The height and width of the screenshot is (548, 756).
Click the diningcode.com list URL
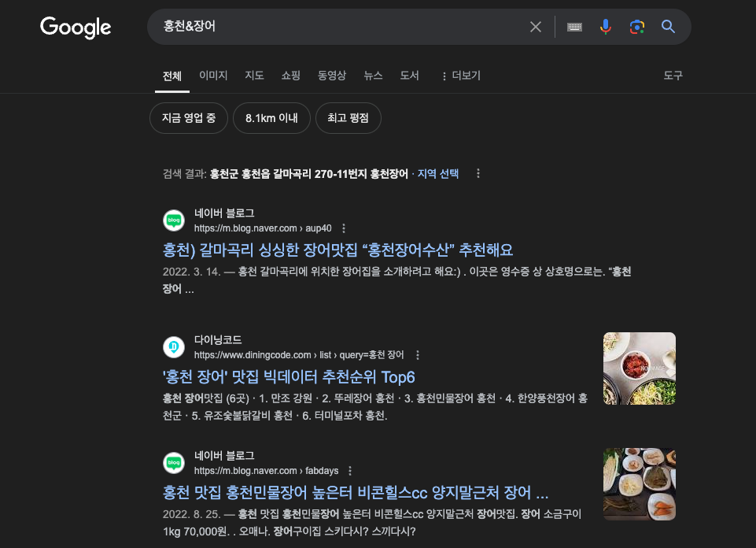point(299,355)
